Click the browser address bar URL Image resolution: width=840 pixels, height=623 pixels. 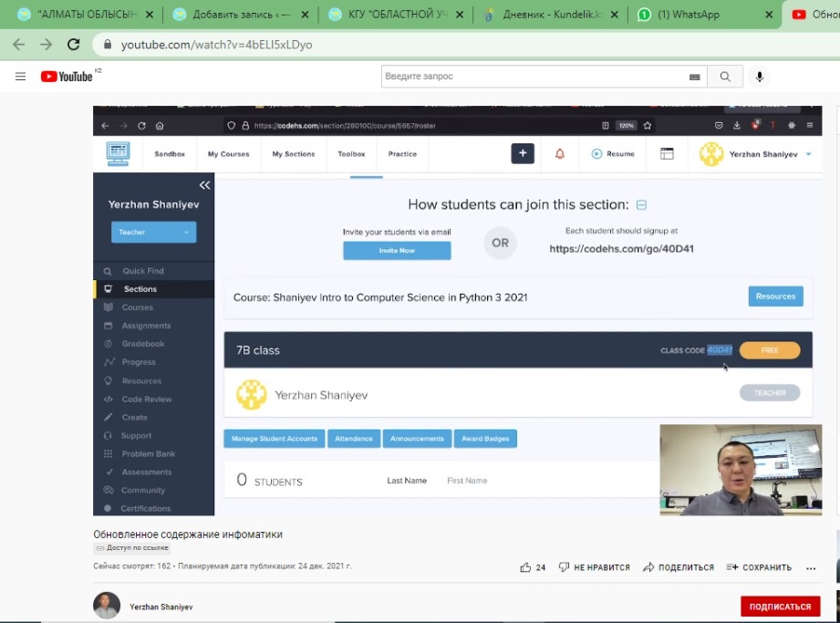tap(216, 45)
